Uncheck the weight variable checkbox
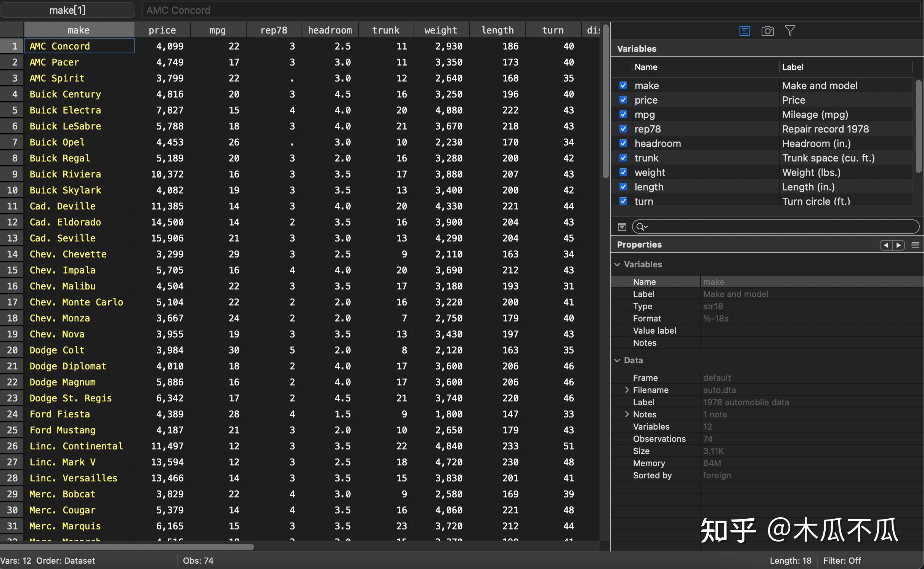Screen dimensions: 924x569 click(623, 172)
